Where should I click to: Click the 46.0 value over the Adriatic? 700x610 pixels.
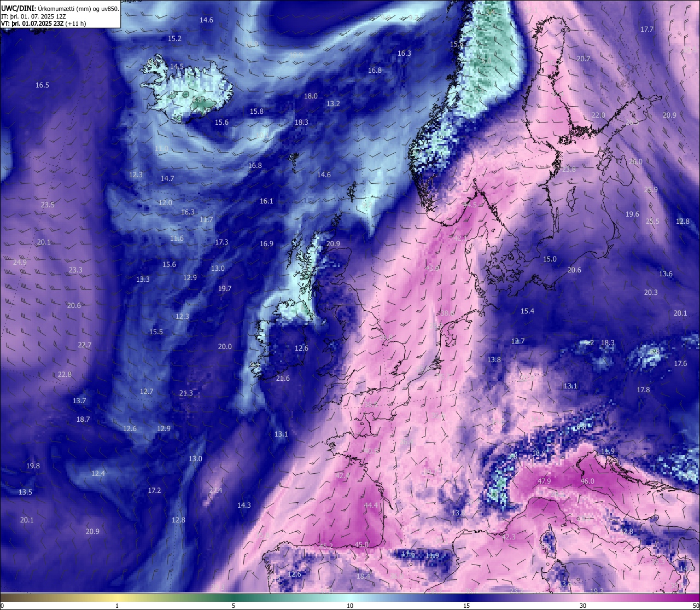pos(587,481)
